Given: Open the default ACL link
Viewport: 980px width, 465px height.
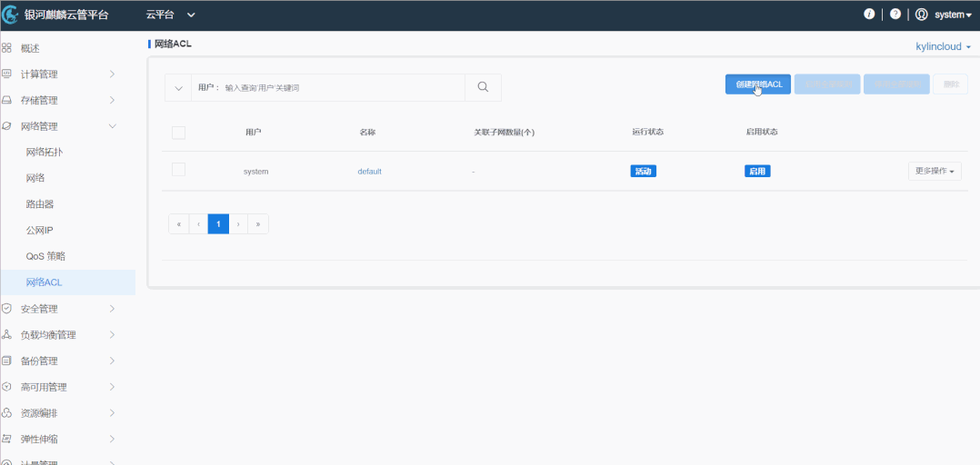Looking at the screenshot, I should tap(369, 171).
